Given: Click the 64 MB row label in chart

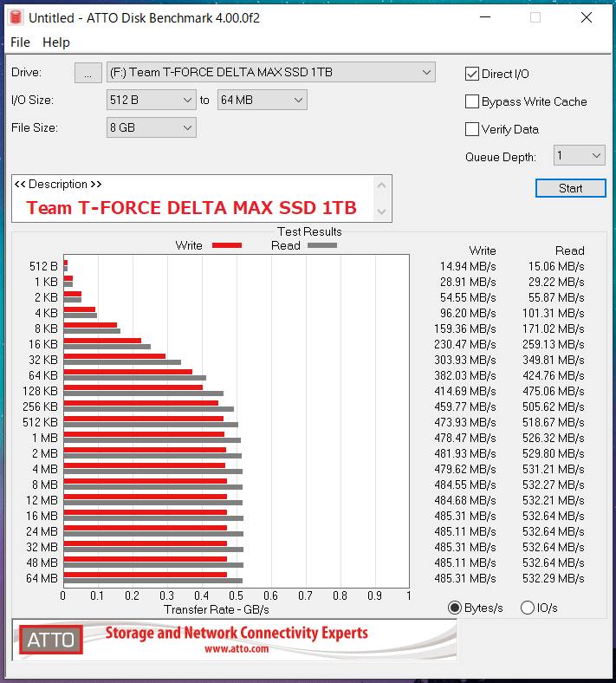Looking at the screenshot, I should (42, 578).
